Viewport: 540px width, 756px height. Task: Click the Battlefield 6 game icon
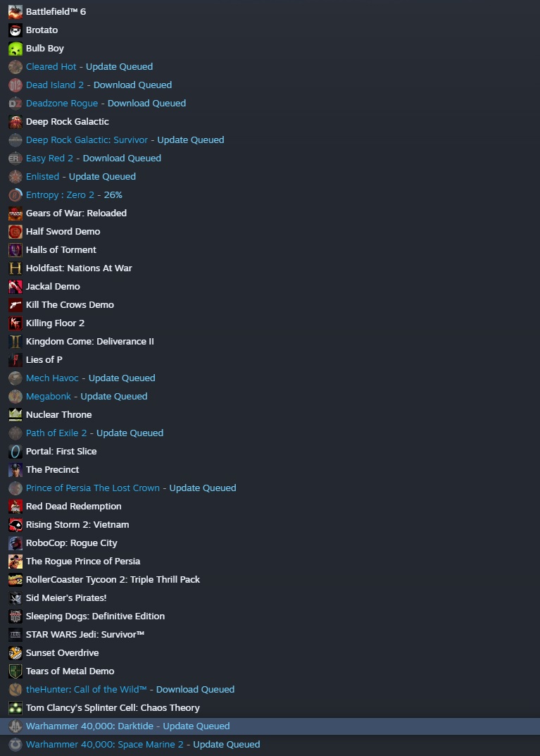point(15,11)
